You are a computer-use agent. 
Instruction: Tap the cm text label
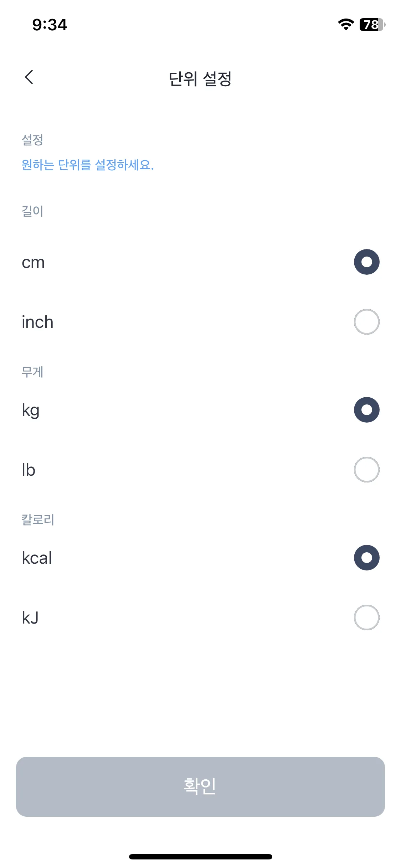[x=33, y=263]
